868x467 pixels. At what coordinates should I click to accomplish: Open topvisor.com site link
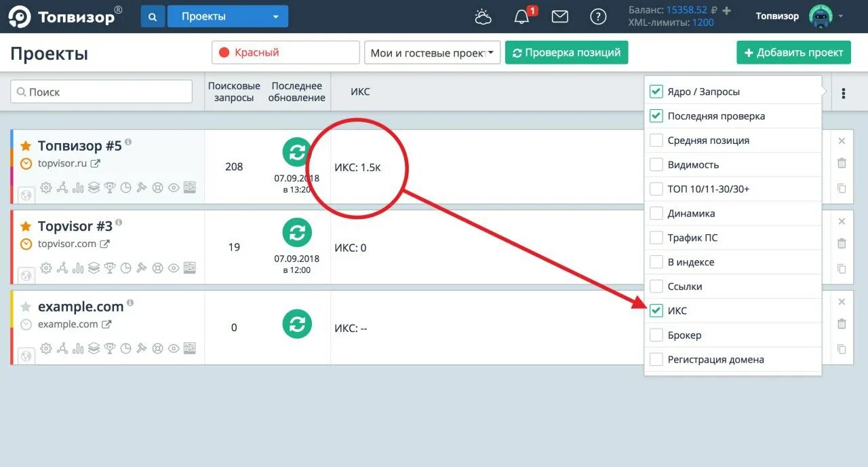click(x=67, y=244)
